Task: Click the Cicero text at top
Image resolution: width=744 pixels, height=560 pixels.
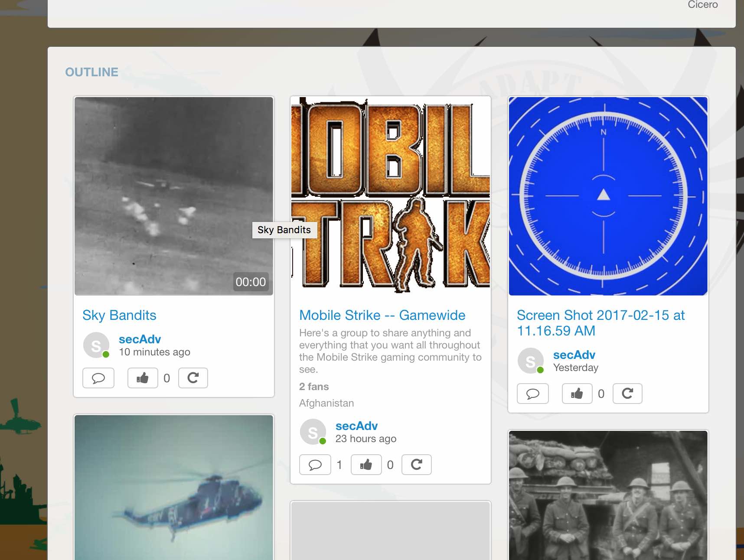Action: click(703, 5)
